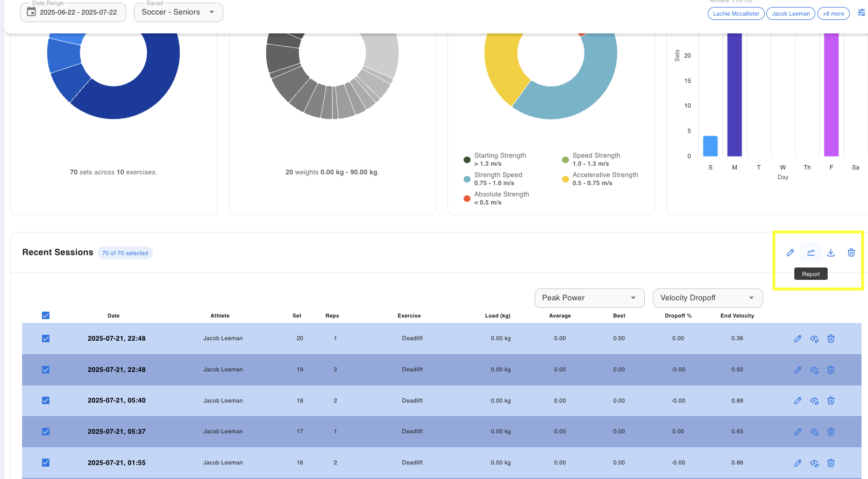View details of the set 19 row
The image size is (868, 479).
[814, 370]
